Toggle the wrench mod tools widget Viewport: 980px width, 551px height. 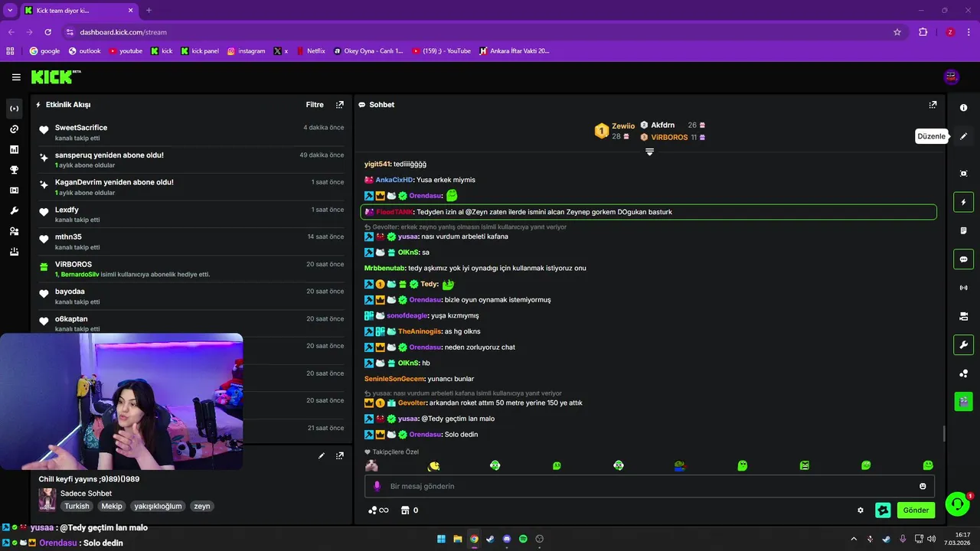(x=964, y=344)
